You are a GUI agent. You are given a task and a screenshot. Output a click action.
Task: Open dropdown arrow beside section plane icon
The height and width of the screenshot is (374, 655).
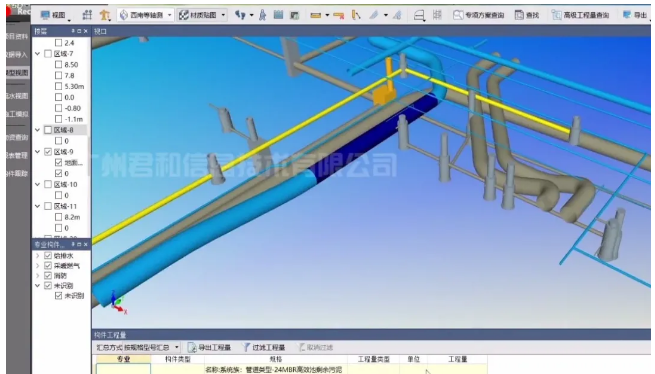click(x=386, y=15)
